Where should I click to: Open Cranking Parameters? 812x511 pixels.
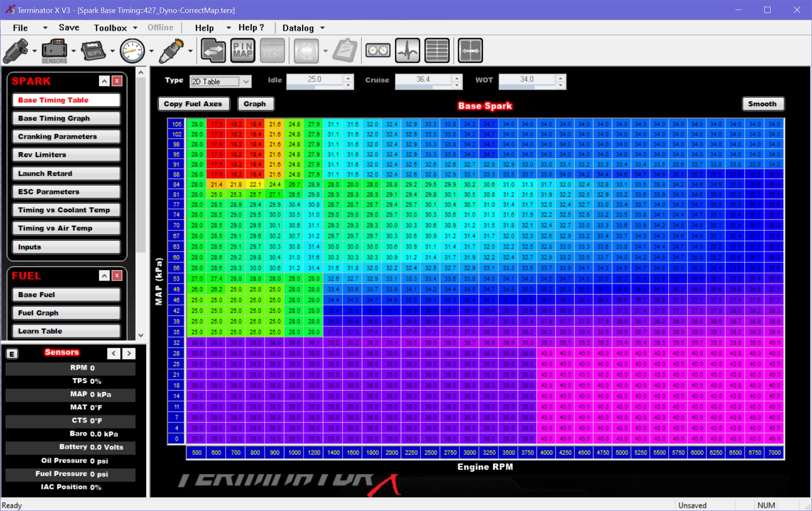(x=66, y=136)
